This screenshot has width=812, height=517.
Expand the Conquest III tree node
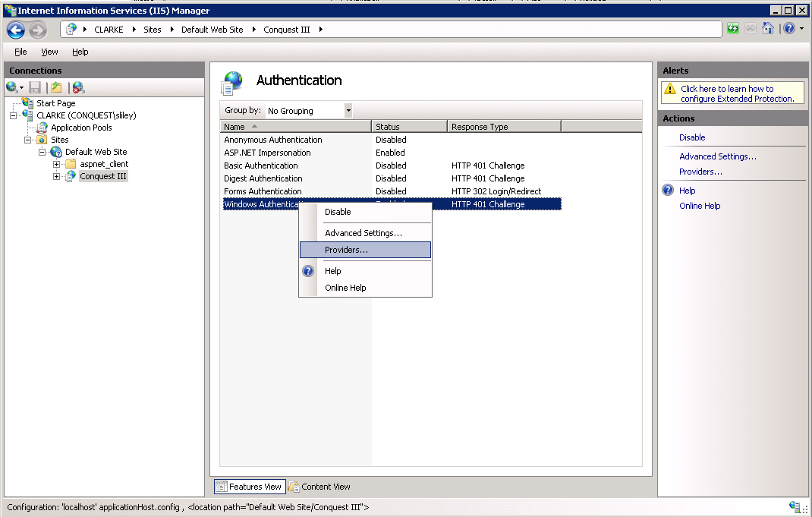point(56,177)
